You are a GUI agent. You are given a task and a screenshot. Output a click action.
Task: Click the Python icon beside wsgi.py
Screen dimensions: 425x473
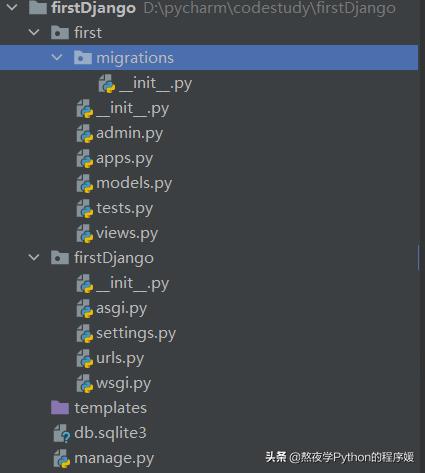pyautogui.click(x=85, y=384)
